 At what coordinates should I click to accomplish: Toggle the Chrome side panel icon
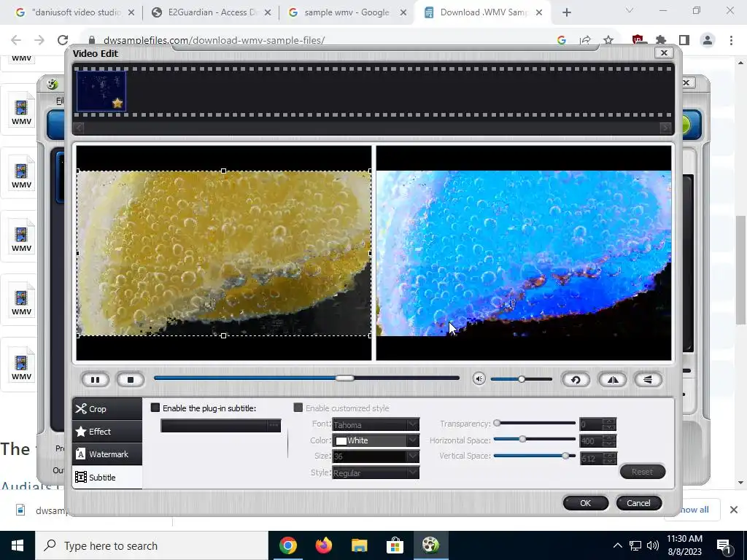684,41
